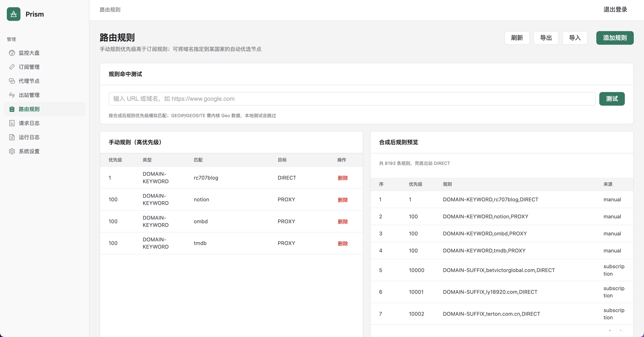Open 请求日志 page
The height and width of the screenshot is (337, 644).
(x=45, y=123)
